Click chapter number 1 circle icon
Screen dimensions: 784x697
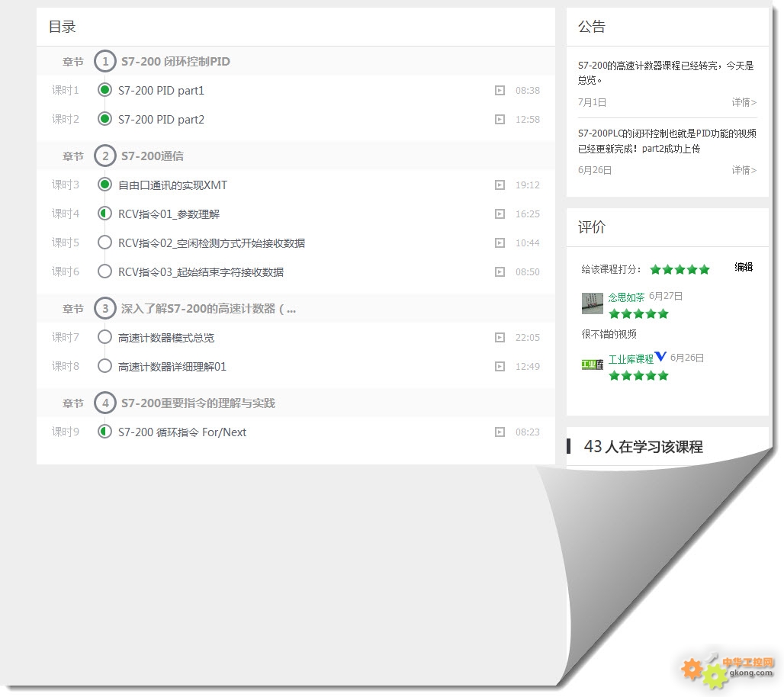pyautogui.click(x=105, y=62)
